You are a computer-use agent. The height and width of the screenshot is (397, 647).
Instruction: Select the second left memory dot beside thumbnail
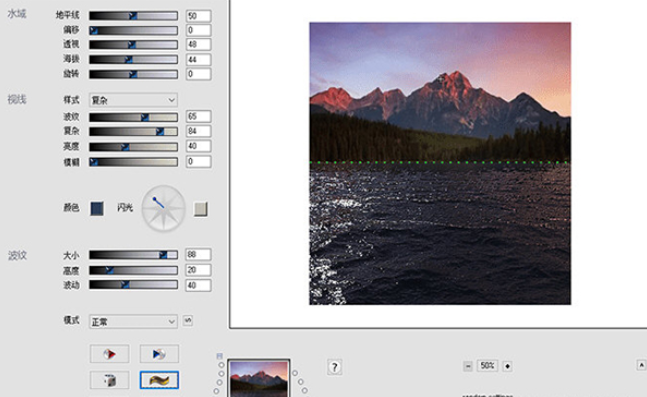222,373
